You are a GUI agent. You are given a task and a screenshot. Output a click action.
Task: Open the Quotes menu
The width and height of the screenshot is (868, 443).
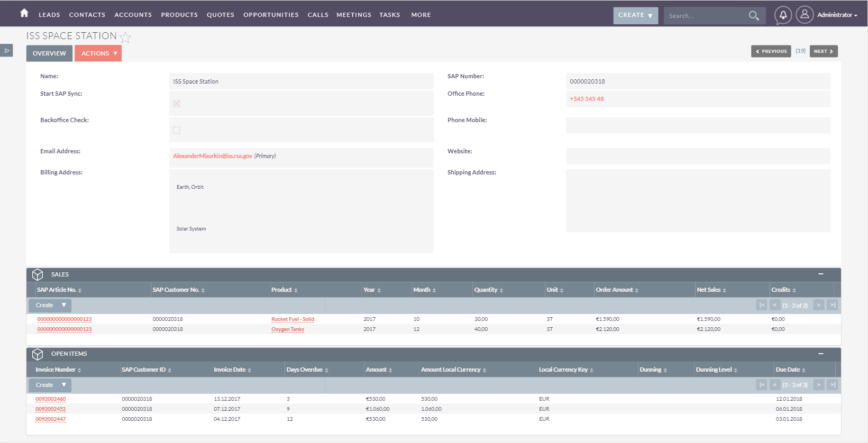[221, 15]
